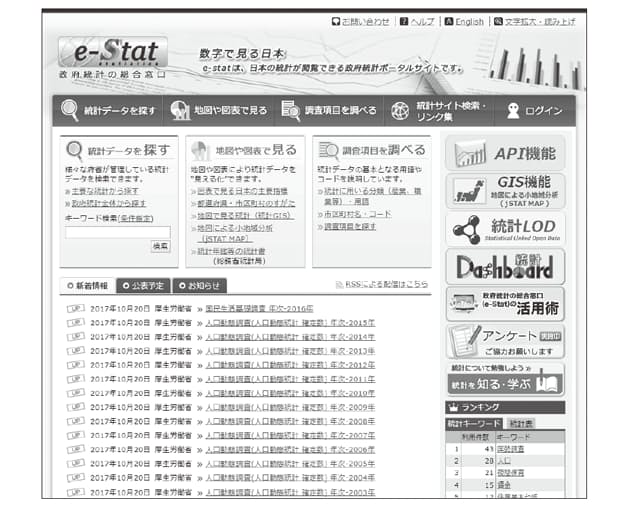Click the キーワード検索 text field
Viewport: 630px width, 508px height.
(117, 232)
